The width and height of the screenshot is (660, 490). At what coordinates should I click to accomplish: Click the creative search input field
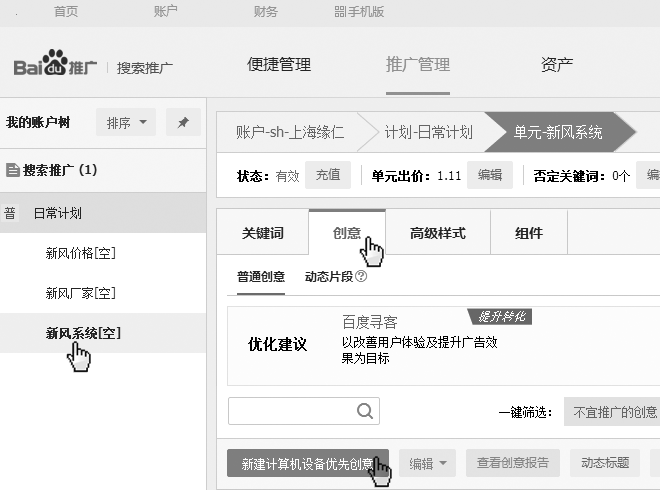click(290, 411)
